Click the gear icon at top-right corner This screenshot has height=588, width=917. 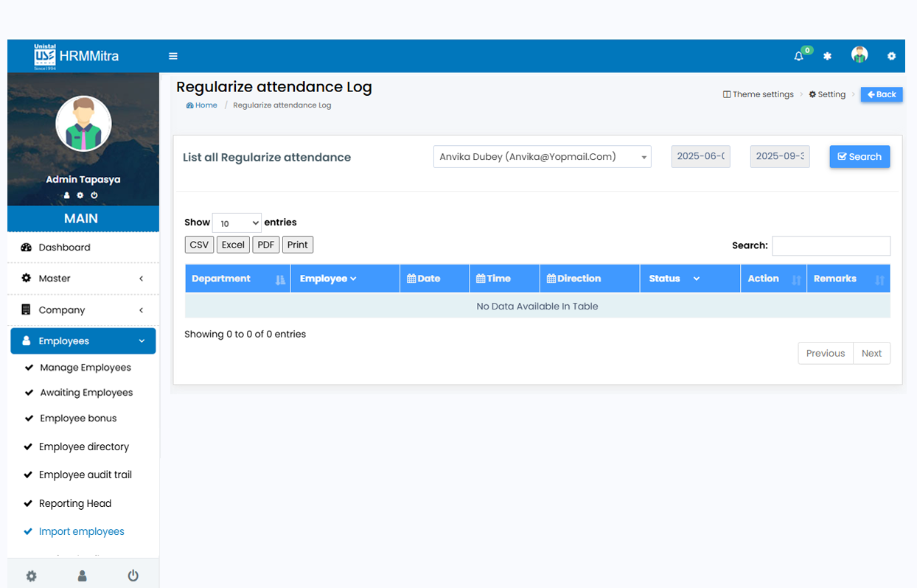[x=891, y=56]
